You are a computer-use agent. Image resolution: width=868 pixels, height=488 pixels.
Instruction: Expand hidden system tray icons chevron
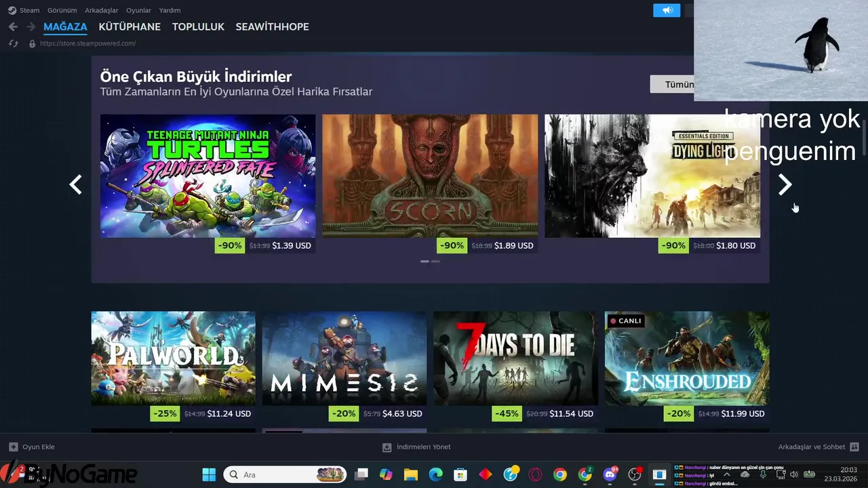point(727,474)
